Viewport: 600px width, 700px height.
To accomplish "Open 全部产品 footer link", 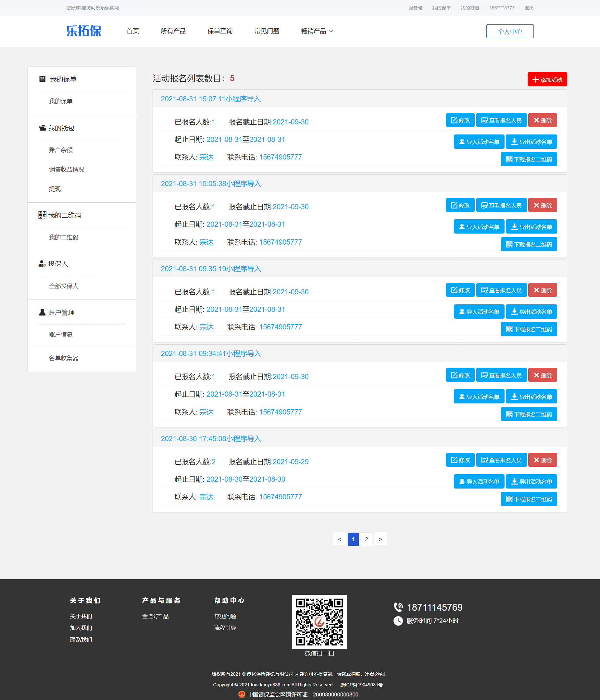I will (155, 616).
